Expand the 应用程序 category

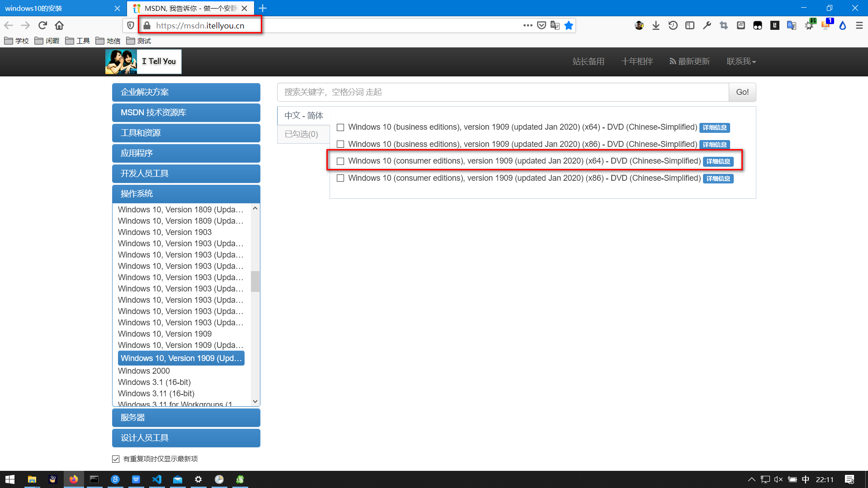click(x=186, y=153)
